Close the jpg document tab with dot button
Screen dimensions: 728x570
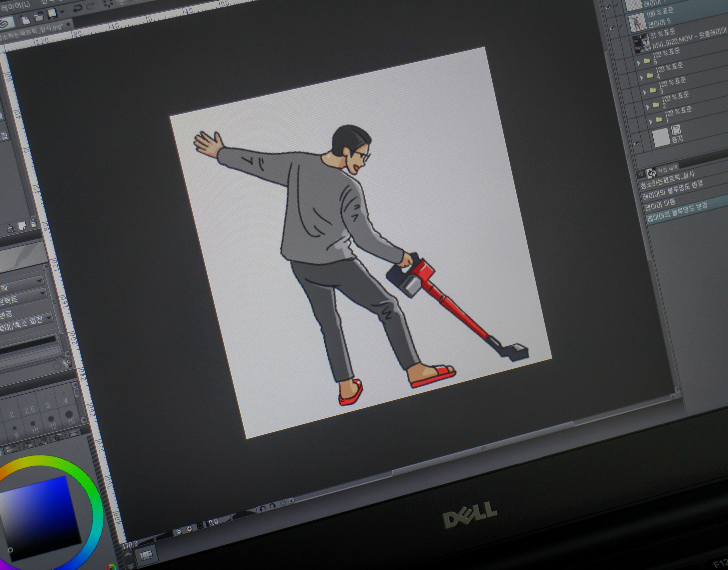pyautogui.click(x=68, y=24)
